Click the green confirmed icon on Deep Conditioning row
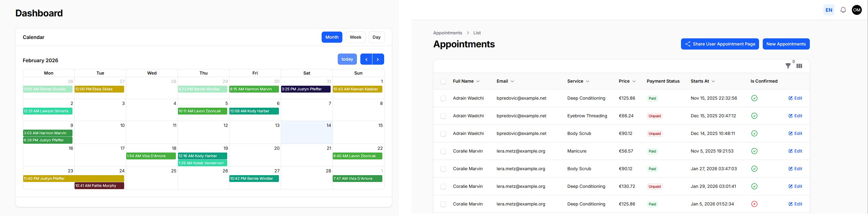 click(x=754, y=98)
